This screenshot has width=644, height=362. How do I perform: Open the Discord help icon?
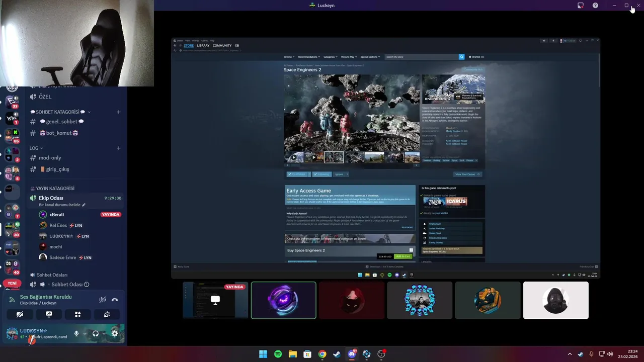tap(595, 6)
